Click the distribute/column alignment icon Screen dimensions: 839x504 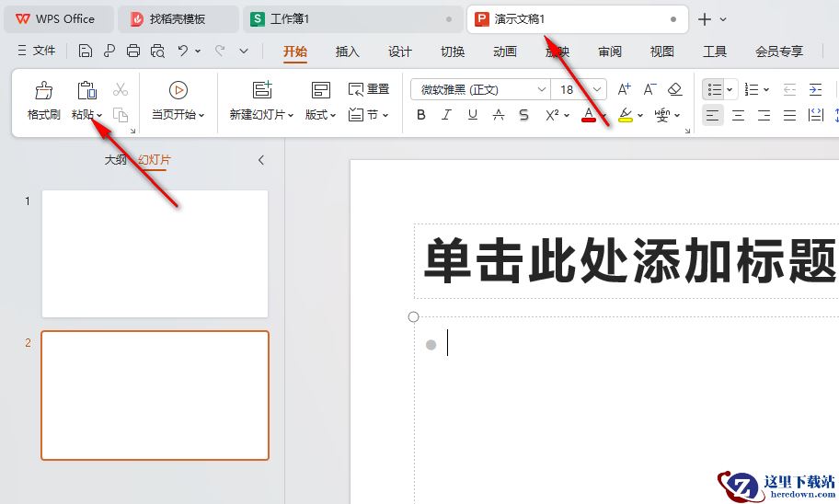point(816,114)
